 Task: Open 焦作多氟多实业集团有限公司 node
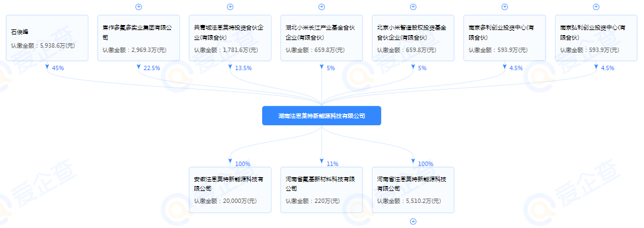coord(139,38)
